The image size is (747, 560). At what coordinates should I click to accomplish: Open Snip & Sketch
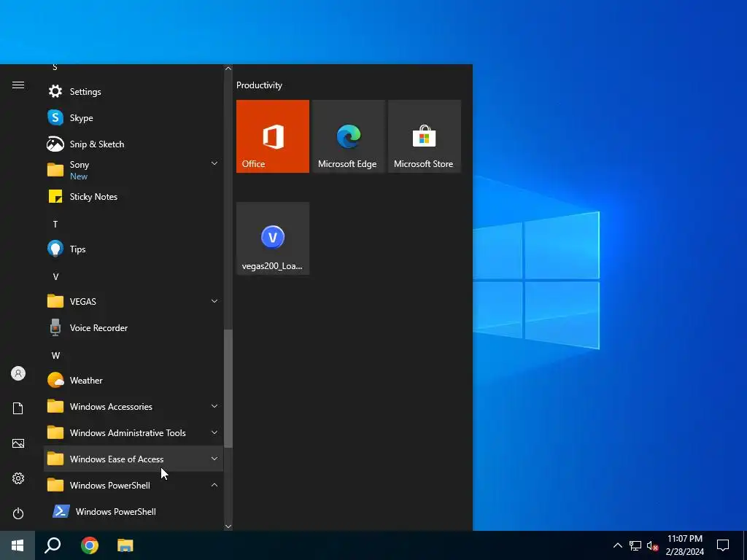tap(133, 144)
